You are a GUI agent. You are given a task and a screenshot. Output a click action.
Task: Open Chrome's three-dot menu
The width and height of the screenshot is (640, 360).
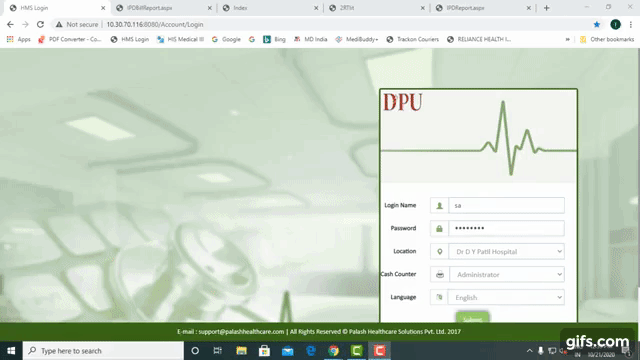click(x=631, y=24)
